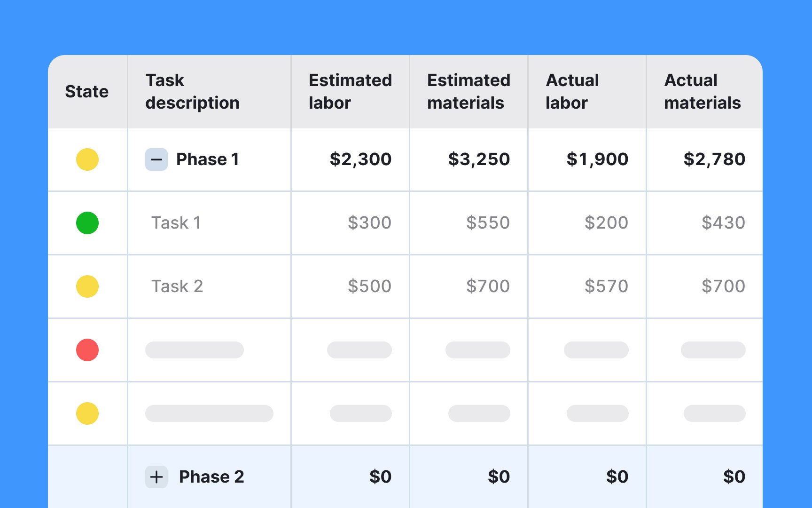Open the Task 2 row label
812x508 pixels.
pos(177,286)
